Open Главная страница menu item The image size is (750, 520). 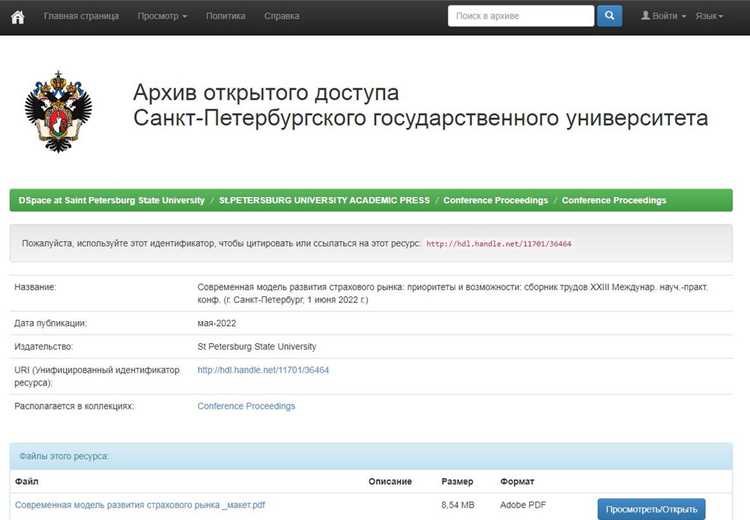(81, 16)
